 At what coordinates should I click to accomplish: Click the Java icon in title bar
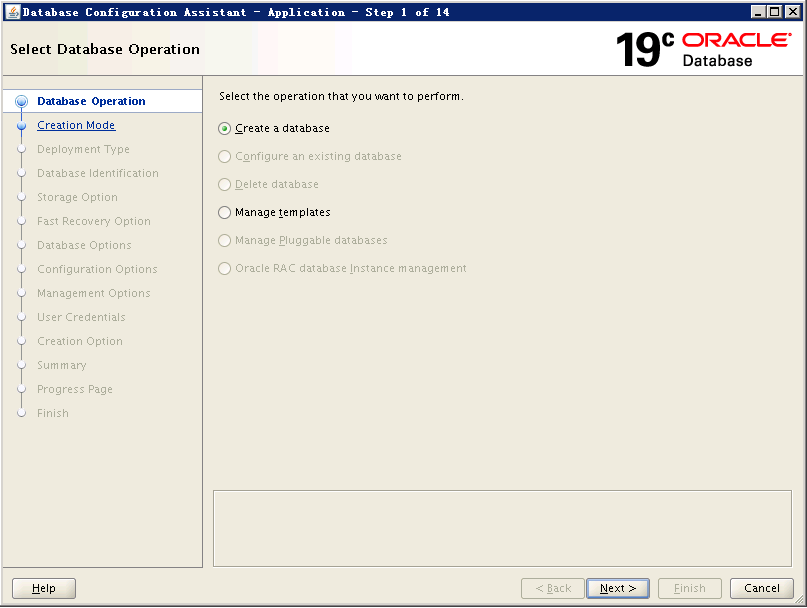[13, 12]
